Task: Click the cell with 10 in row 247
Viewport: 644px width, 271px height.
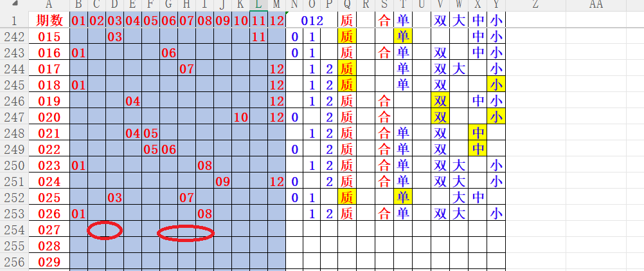Action: tap(240, 117)
